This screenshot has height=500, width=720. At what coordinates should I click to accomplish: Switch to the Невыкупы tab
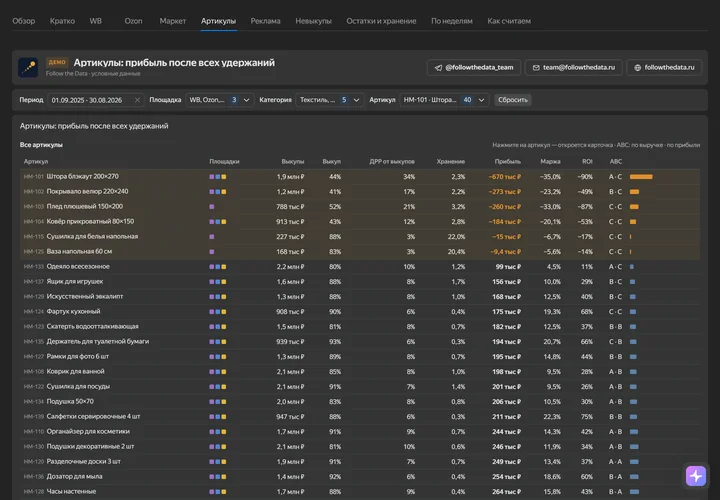click(314, 21)
